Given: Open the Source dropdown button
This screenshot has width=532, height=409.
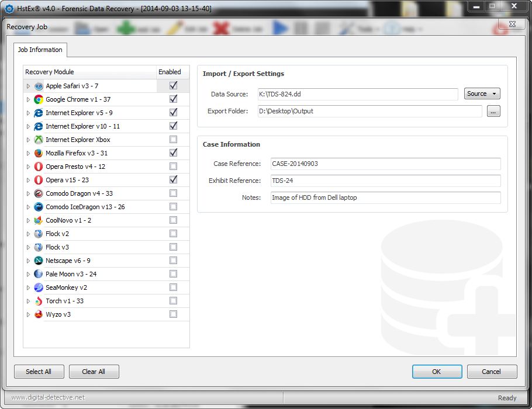Looking at the screenshot, I should [482, 93].
